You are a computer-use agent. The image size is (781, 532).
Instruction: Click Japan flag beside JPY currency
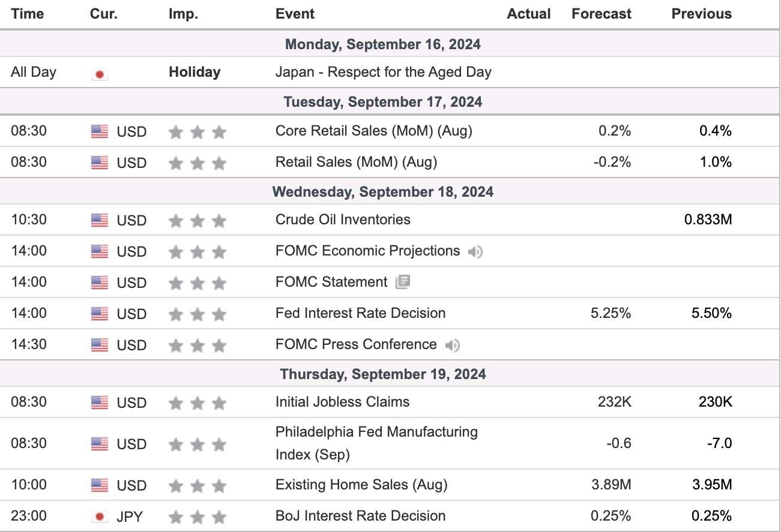100,516
